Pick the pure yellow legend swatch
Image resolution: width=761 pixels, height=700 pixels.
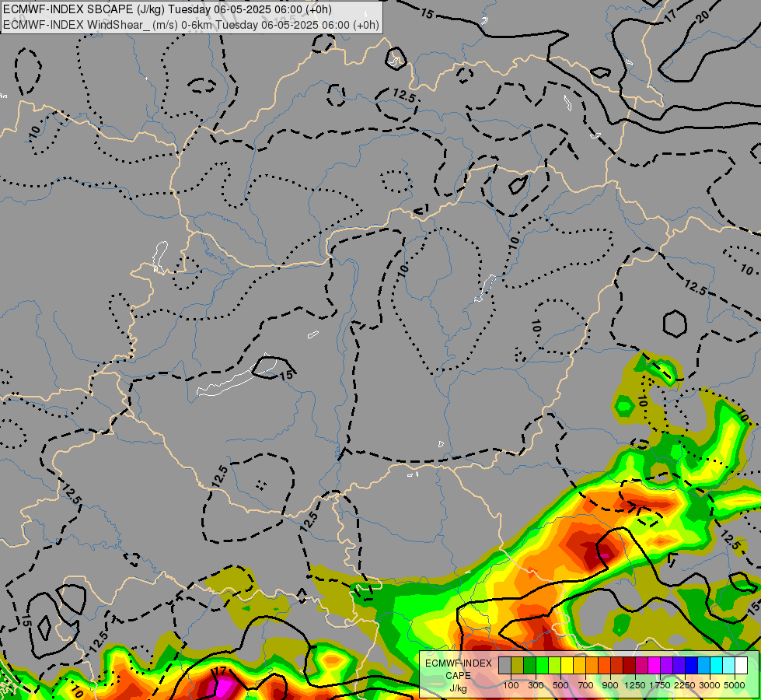click(x=567, y=666)
